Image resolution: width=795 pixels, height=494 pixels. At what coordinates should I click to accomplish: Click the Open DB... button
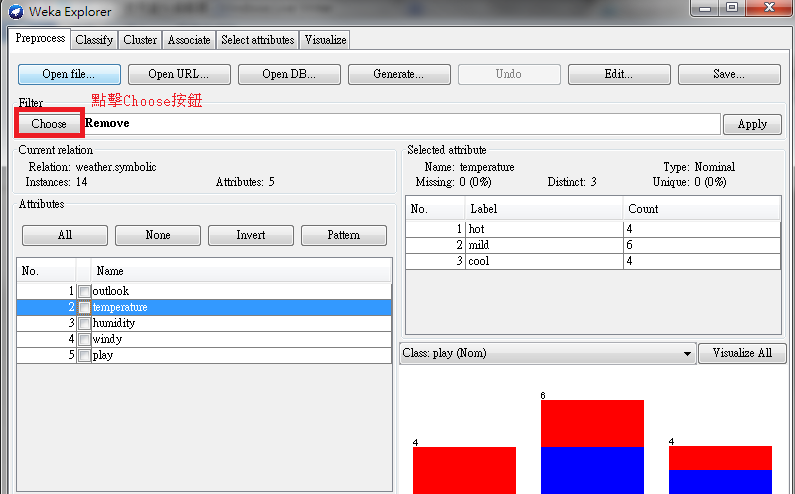point(289,74)
